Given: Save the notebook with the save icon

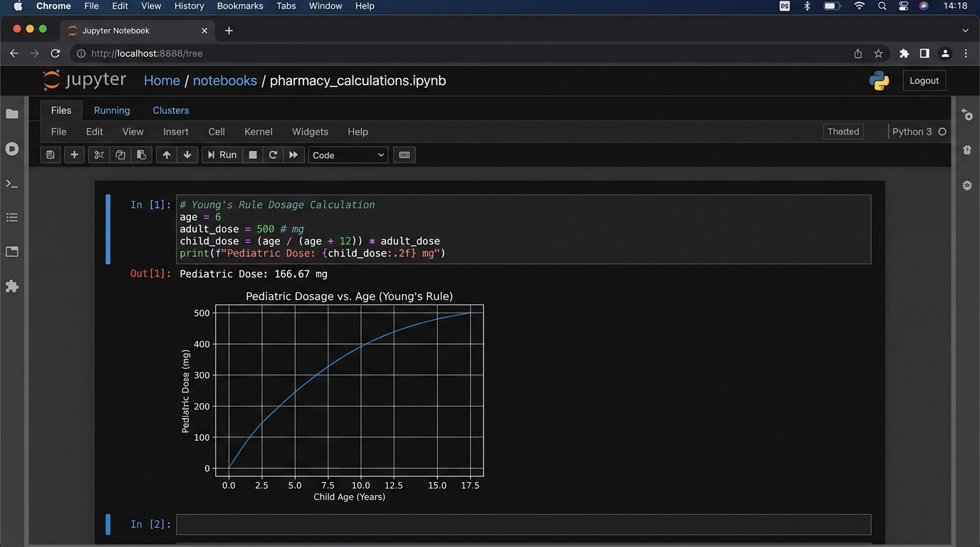Looking at the screenshot, I should pos(50,155).
